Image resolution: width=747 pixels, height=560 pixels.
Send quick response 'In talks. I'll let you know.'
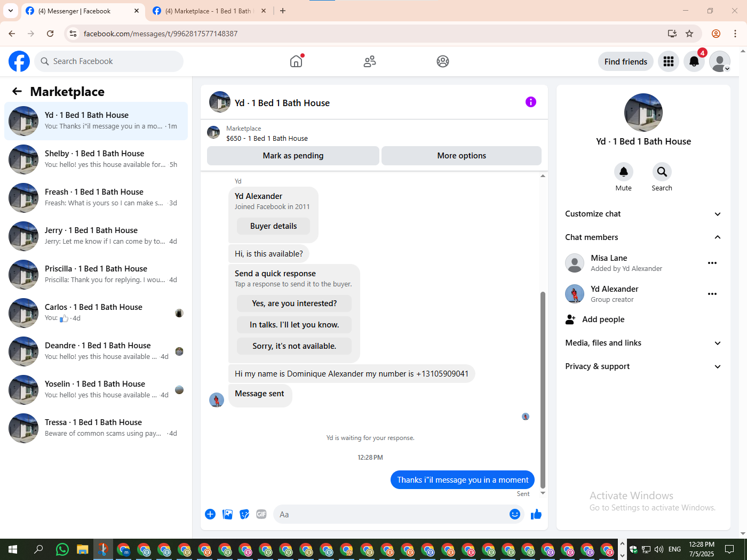[294, 325]
